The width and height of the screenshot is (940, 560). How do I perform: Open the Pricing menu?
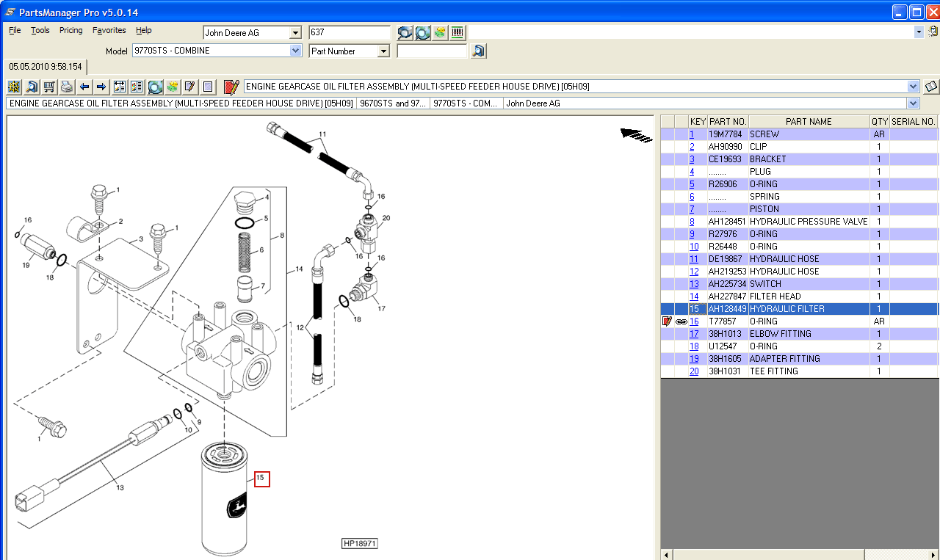click(70, 30)
